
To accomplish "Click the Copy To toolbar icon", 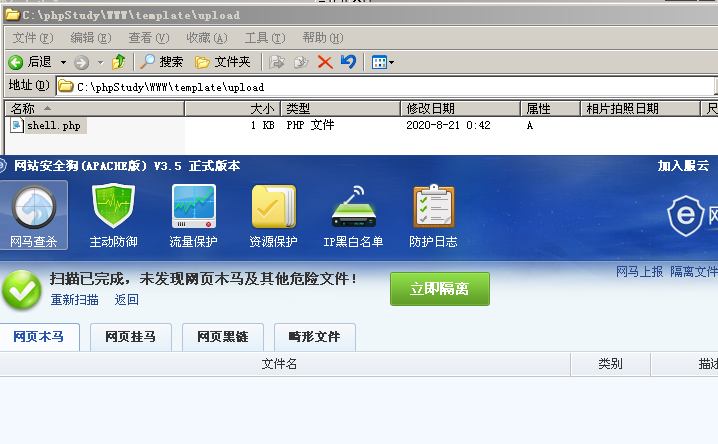I will pos(301,62).
